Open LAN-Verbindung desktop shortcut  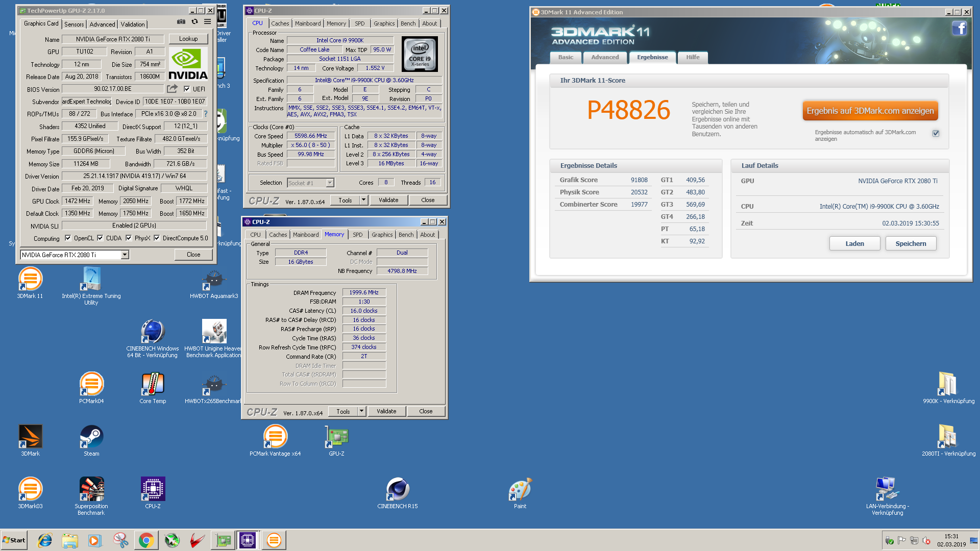(x=887, y=496)
